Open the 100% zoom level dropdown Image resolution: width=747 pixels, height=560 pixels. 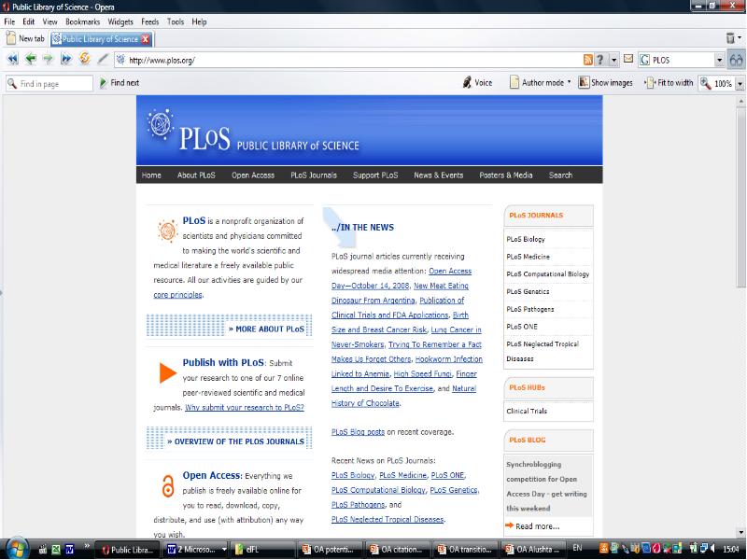740,83
